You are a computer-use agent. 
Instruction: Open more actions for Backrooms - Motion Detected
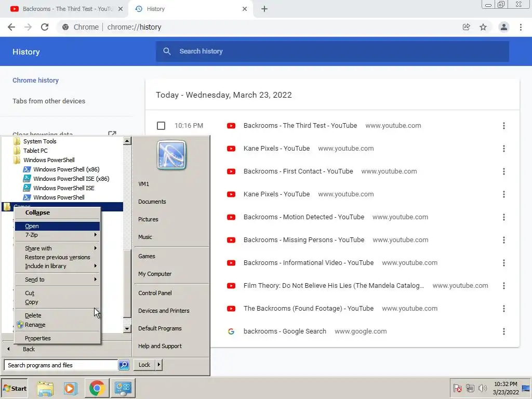[504, 217]
